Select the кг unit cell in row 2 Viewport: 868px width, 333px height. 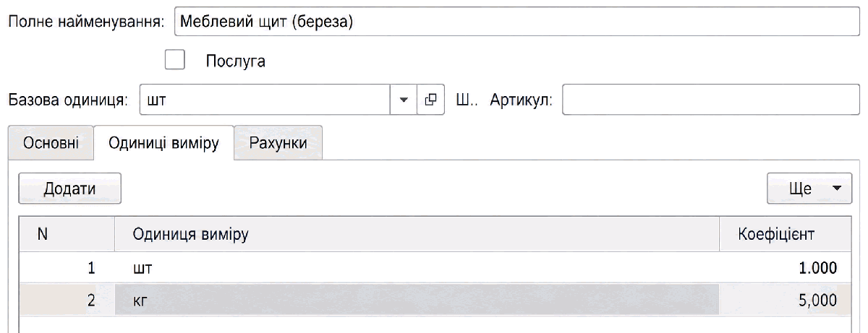(417, 300)
